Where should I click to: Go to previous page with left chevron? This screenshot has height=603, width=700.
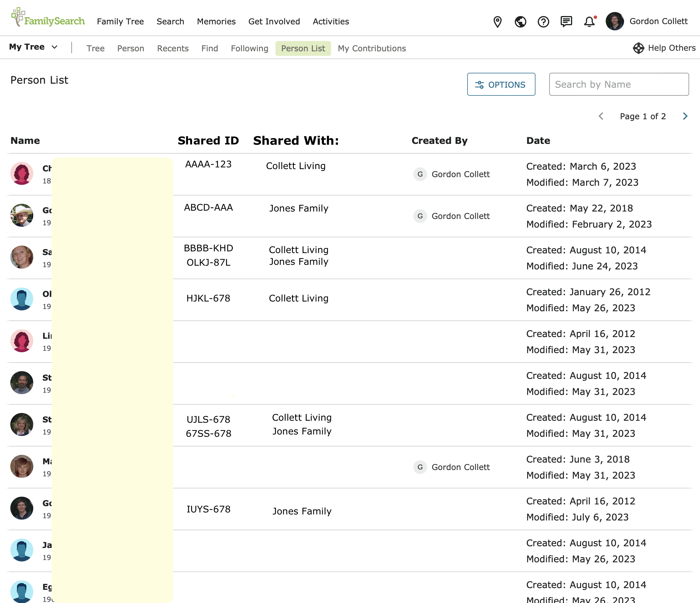(601, 116)
